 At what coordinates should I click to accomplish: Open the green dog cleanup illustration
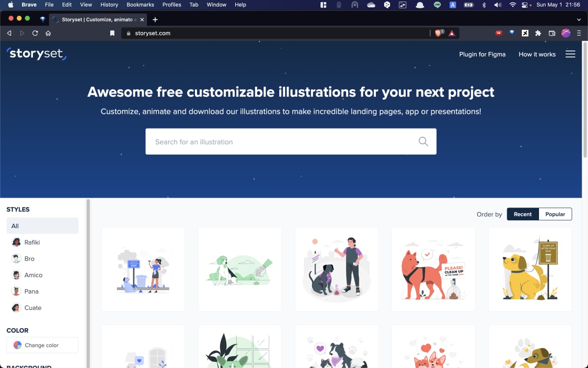[240, 269]
